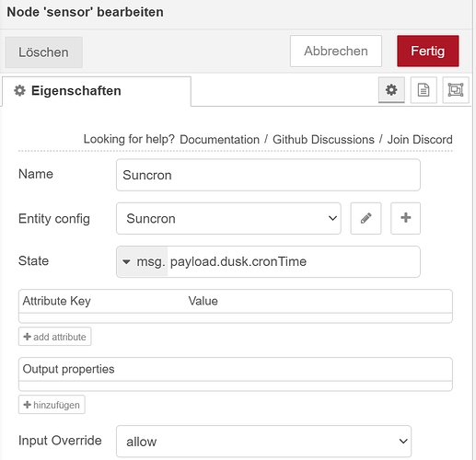Image resolution: width=476 pixels, height=460 pixels.
Task: Open node description document icon
Action: (x=424, y=90)
